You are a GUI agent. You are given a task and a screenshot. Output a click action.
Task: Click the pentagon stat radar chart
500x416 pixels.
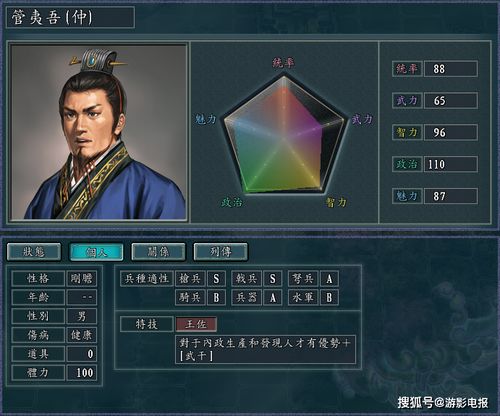pos(284,135)
